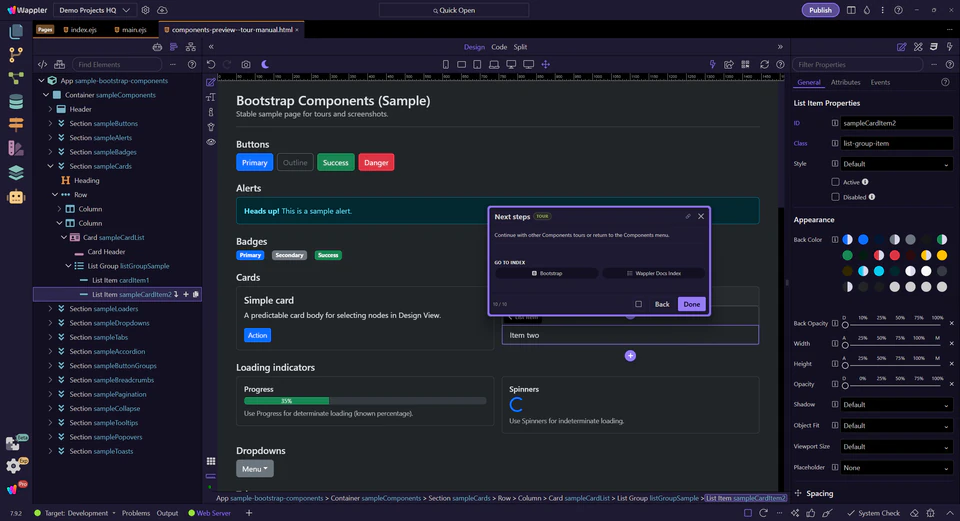
Task: Open the sitemap structure icon above tree
Action: pos(191,47)
